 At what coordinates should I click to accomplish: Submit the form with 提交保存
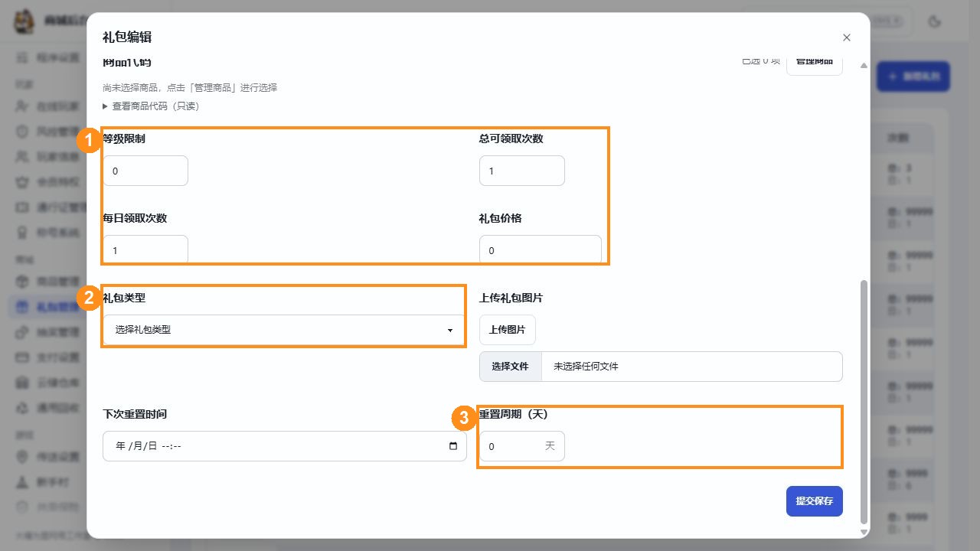coord(815,501)
